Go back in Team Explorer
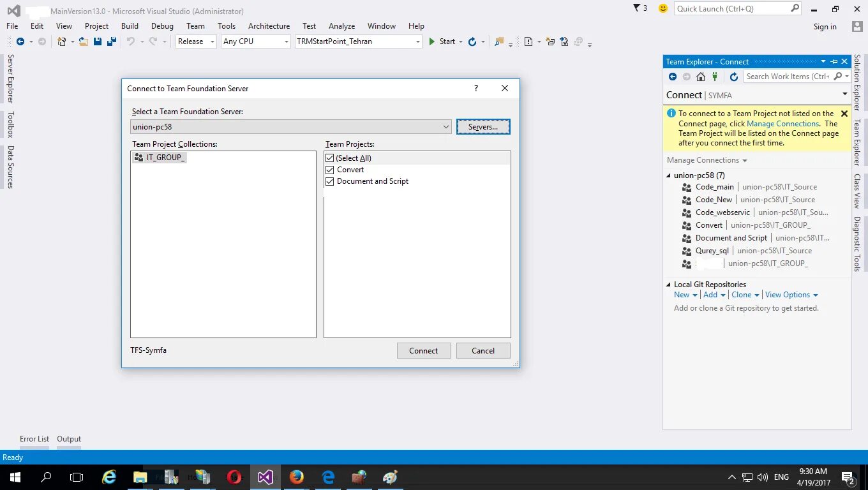Image resolution: width=868 pixels, height=490 pixels. pyautogui.click(x=673, y=77)
